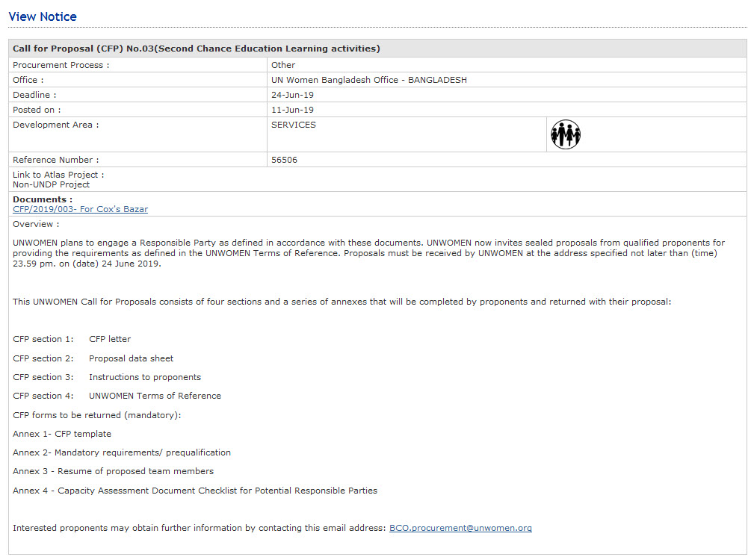
Task: Click the UN Women Bangladesh Office text
Action: (x=369, y=80)
